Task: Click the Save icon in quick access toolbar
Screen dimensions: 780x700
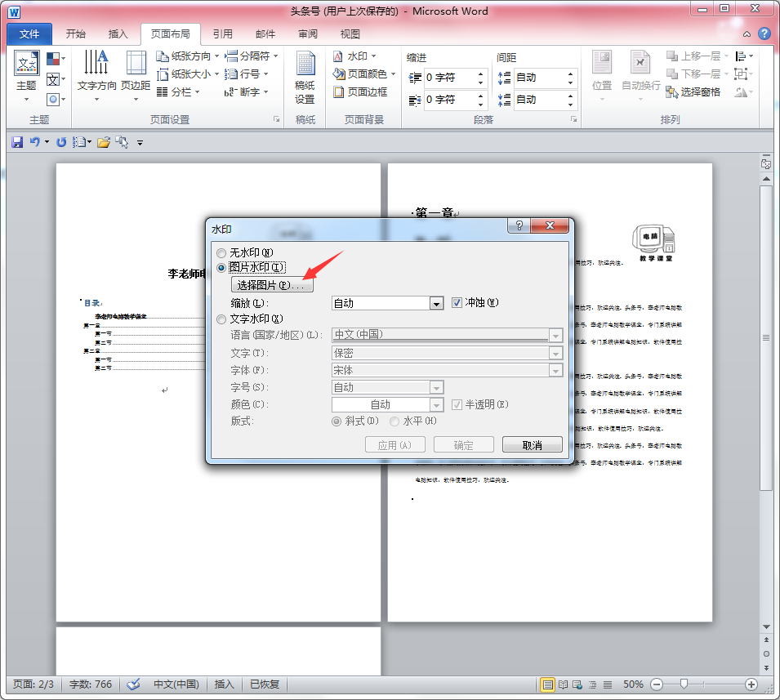Action: [x=17, y=142]
